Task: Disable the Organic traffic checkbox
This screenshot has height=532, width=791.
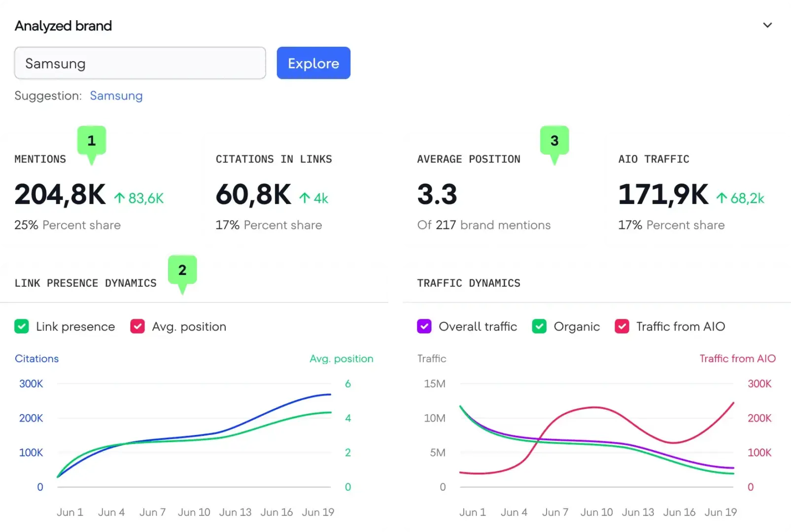Action: click(x=540, y=326)
